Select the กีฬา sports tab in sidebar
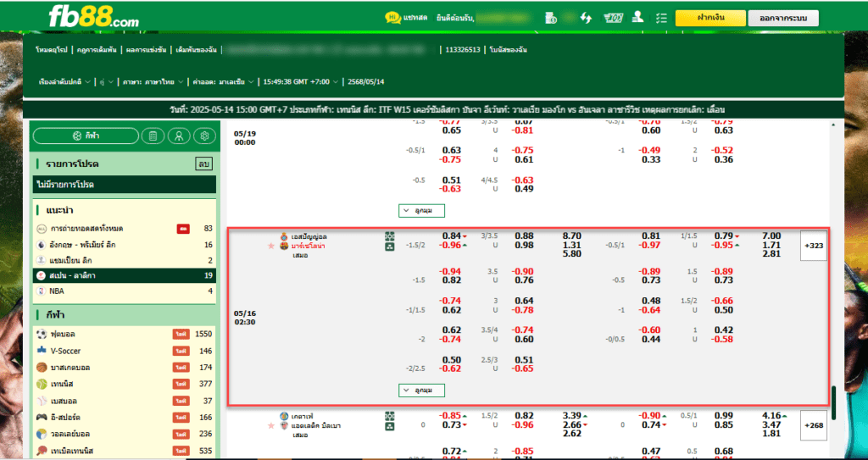The image size is (868, 460). click(86, 136)
